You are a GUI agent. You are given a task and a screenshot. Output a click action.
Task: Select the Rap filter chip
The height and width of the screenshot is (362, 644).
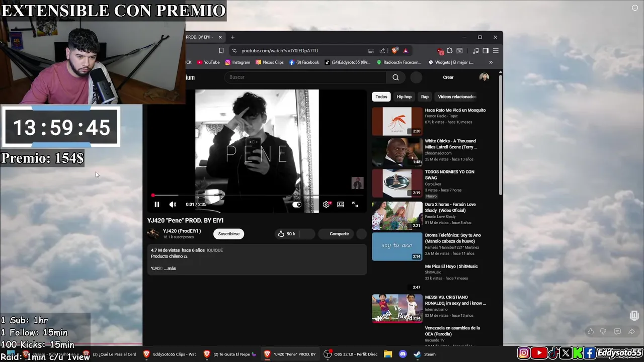(x=425, y=97)
